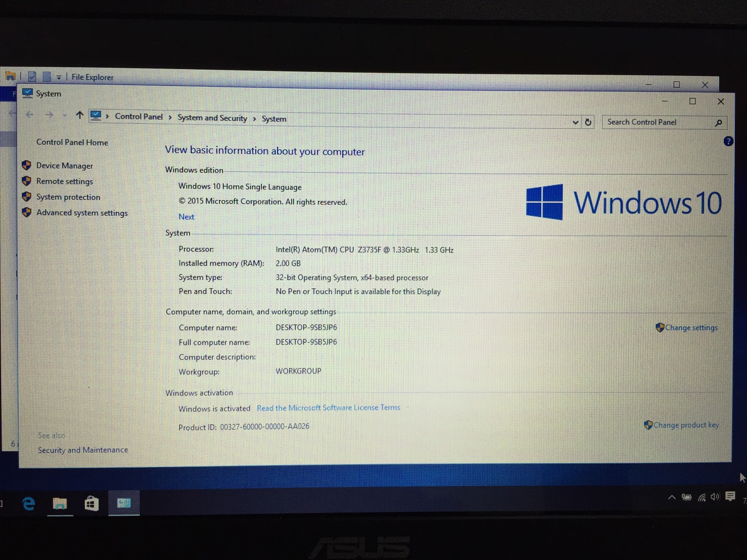Click the System taskbar button
This screenshot has height=560, width=747.
click(124, 503)
